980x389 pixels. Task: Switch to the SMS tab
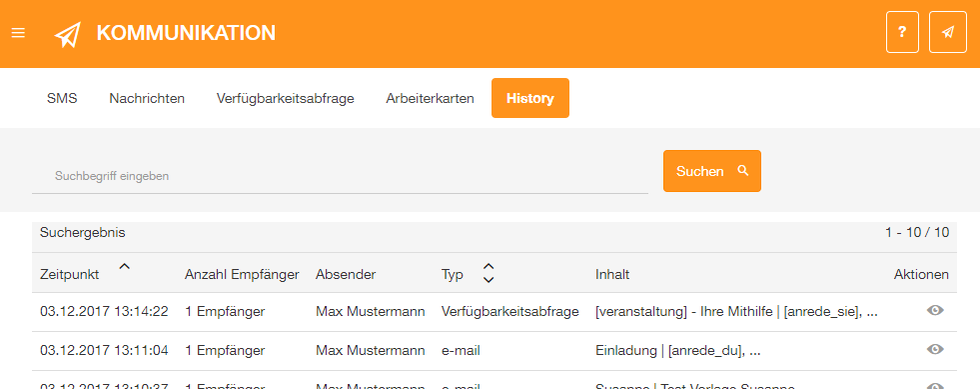pyautogui.click(x=62, y=98)
